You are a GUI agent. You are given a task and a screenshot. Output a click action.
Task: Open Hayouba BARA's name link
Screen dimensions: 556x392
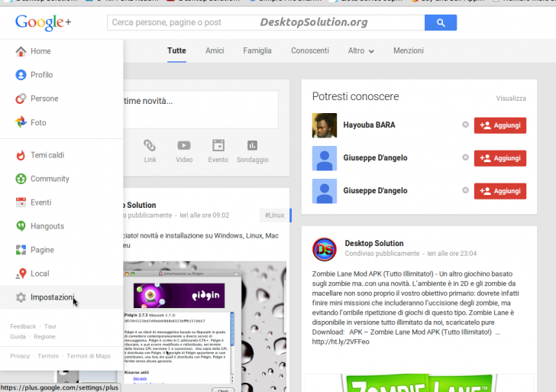369,125
